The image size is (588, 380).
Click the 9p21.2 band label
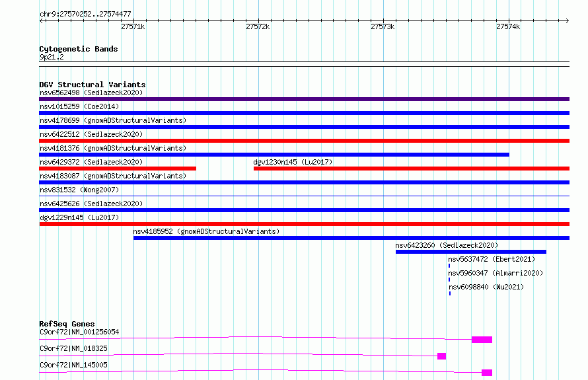pos(52,57)
